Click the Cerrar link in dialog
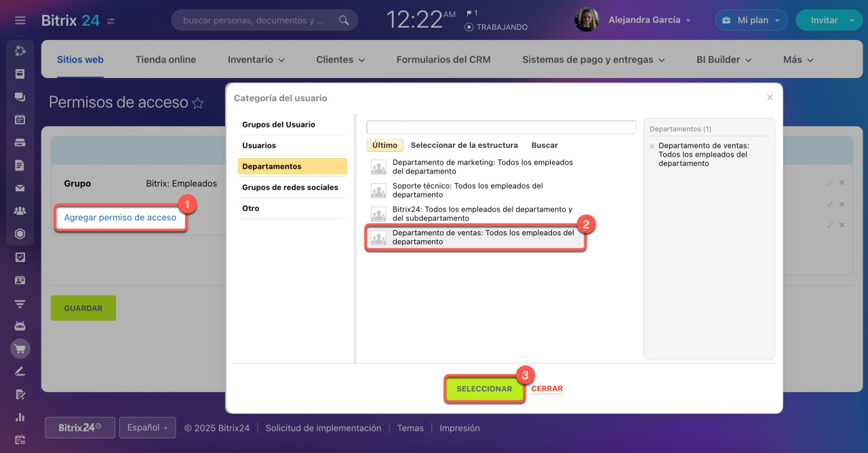Screen dimensions: 868x453 click(547, 389)
